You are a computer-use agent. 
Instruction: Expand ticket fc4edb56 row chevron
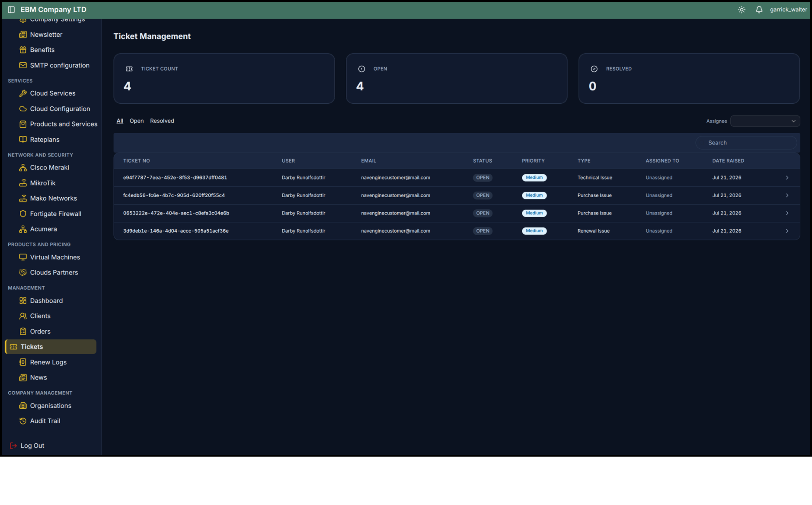[787, 195]
